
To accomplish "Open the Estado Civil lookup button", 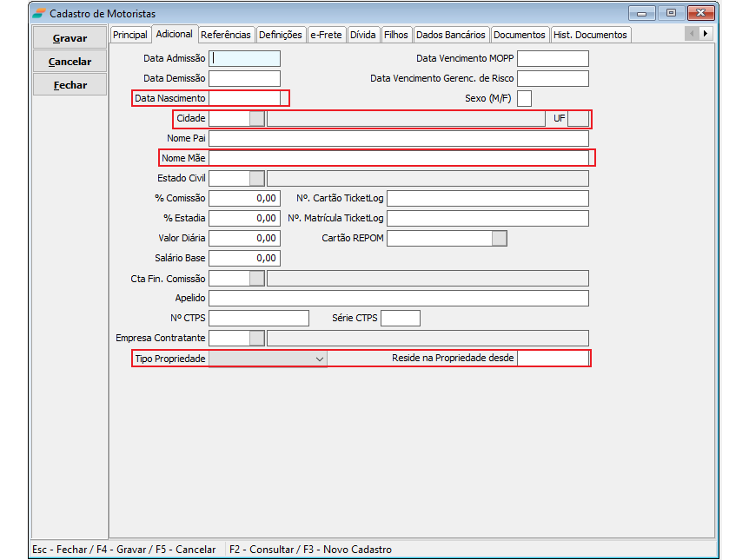I will 257,178.
